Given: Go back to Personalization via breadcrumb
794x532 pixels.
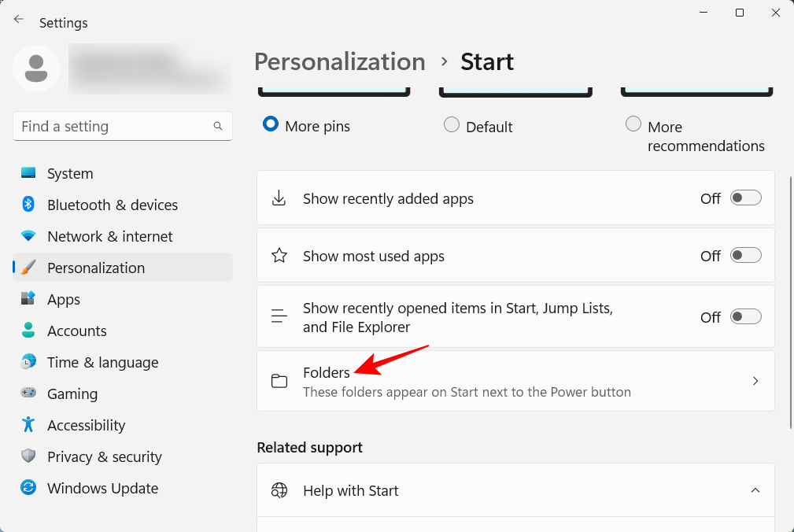Looking at the screenshot, I should [339, 61].
